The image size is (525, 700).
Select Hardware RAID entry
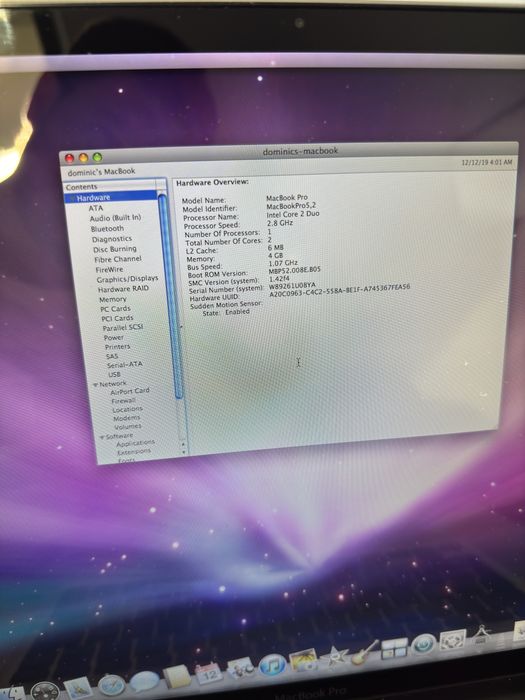point(123,289)
